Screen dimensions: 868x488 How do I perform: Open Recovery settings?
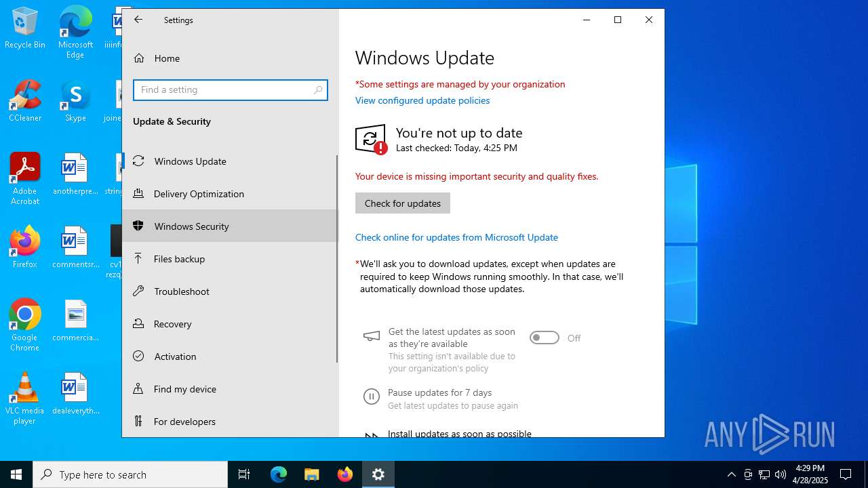click(x=230, y=324)
